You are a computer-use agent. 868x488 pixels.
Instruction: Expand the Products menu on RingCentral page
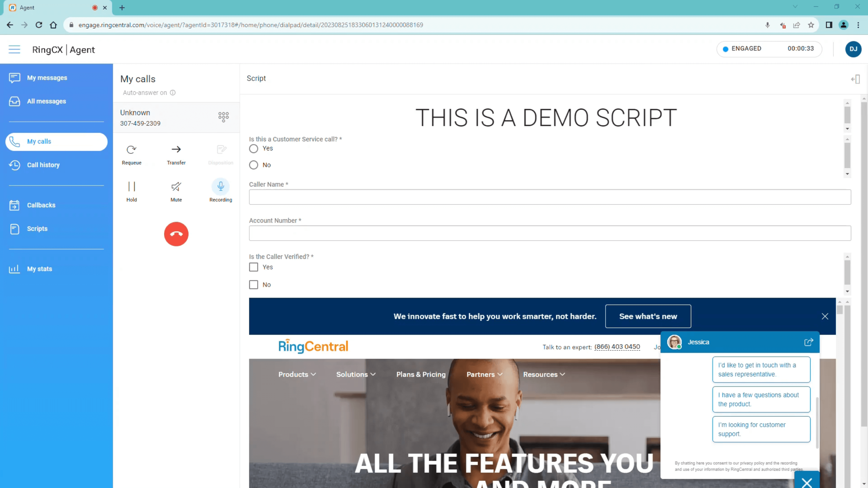(x=297, y=374)
